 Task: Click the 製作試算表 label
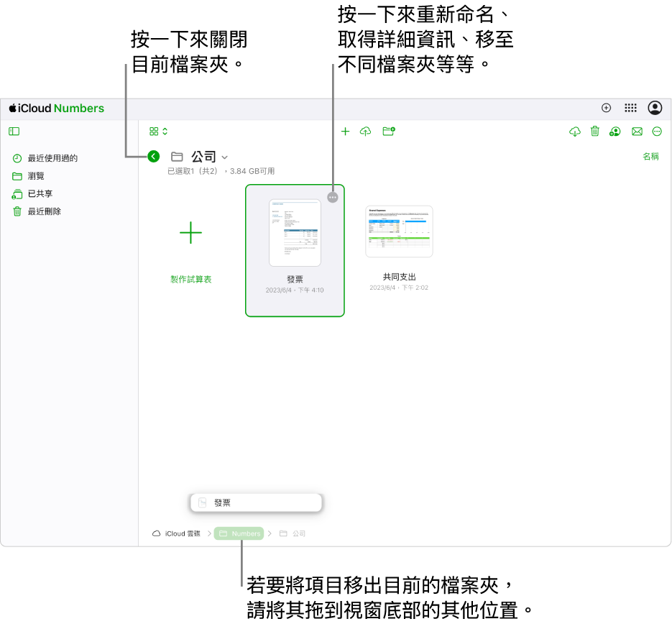pos(190,280)
